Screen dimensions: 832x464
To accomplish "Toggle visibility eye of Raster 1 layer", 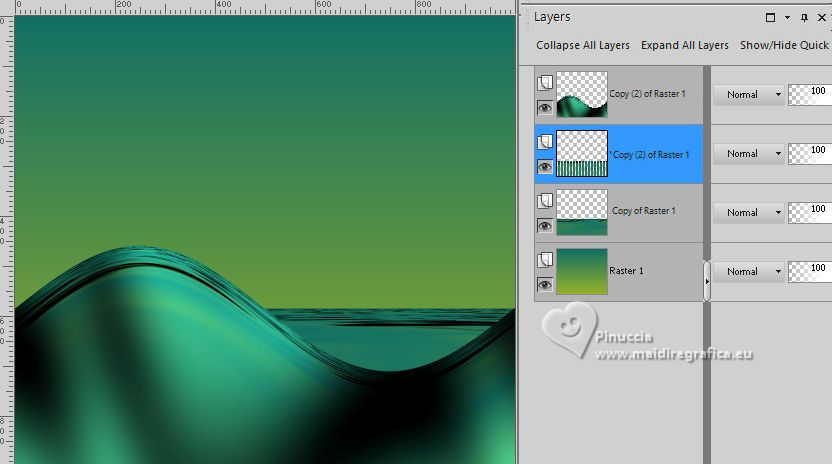I will pos(544,285).
